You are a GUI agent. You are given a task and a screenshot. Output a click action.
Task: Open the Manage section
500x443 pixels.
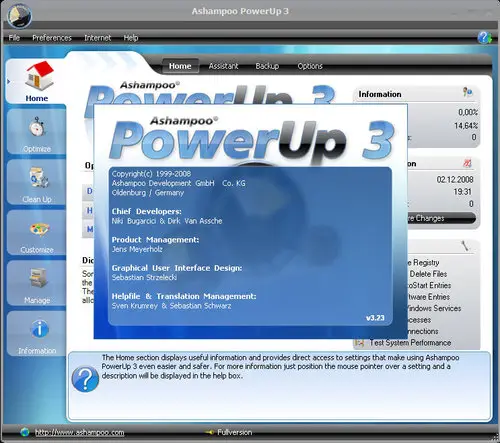[37, 284]
